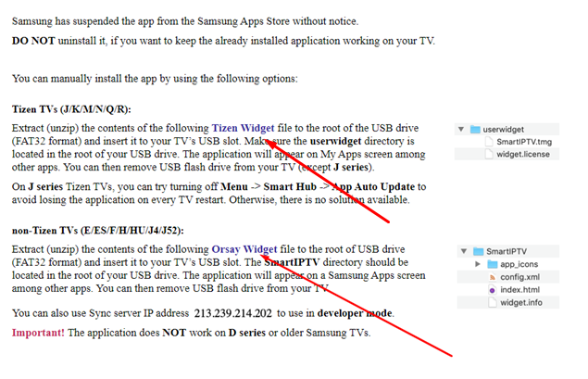Click the bold 'DO NOT' text
The width and height of the screenshot is (588, 379).
pyautogui.click(x=33, y=41)
